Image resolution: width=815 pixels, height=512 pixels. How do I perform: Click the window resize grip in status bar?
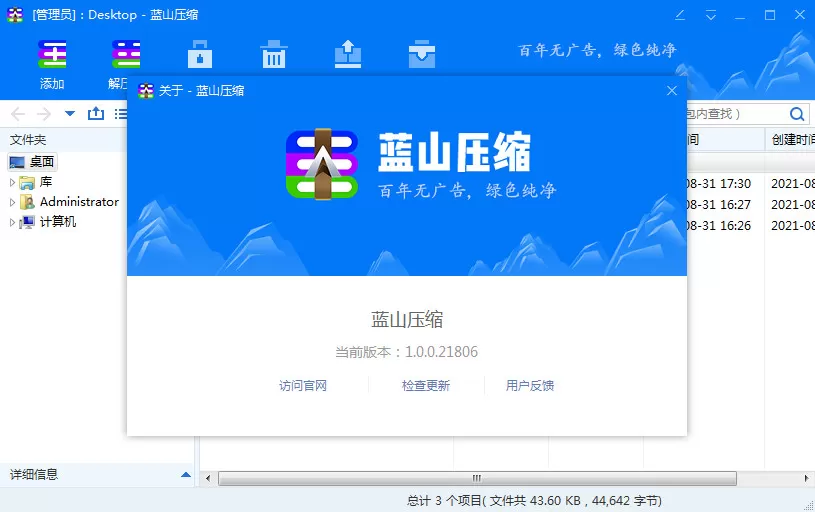coord(809,506)
